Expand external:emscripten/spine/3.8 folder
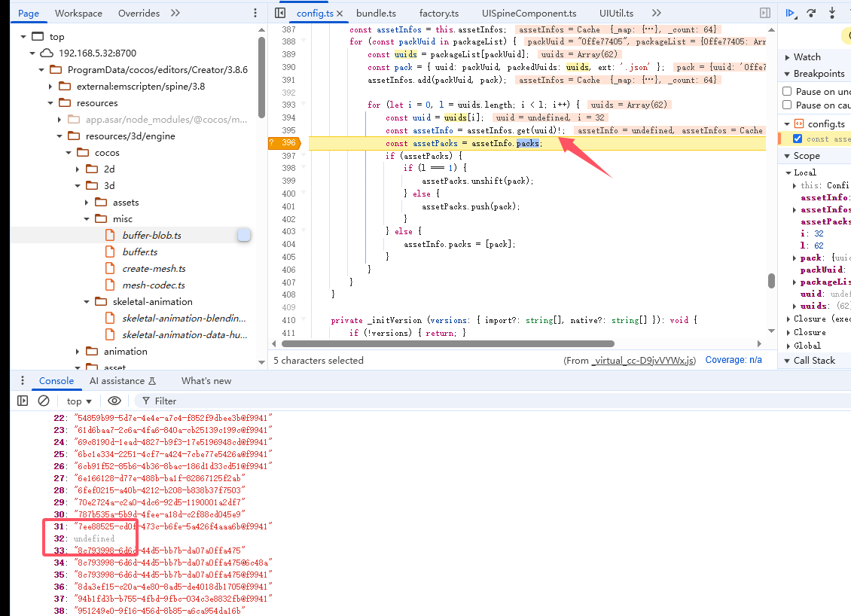The image size is (851, 616). click(50, 87)
